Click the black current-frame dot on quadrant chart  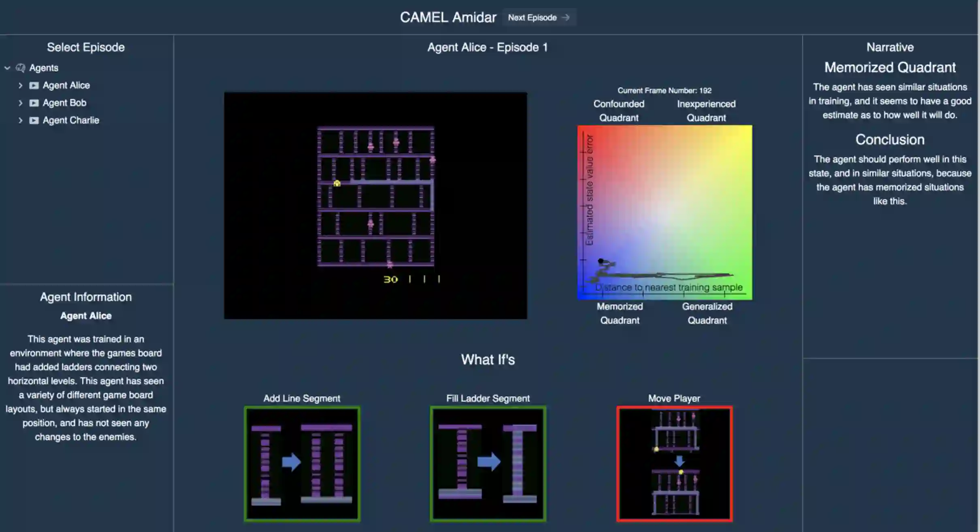(x=601, y=261)
